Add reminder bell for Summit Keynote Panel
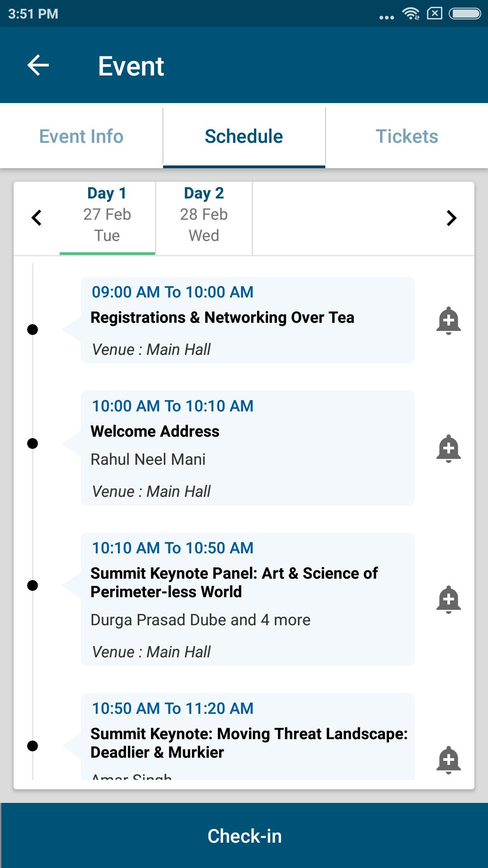Image resolution: width=488 pixels, height=868 pixels. (x=448, y=599)
